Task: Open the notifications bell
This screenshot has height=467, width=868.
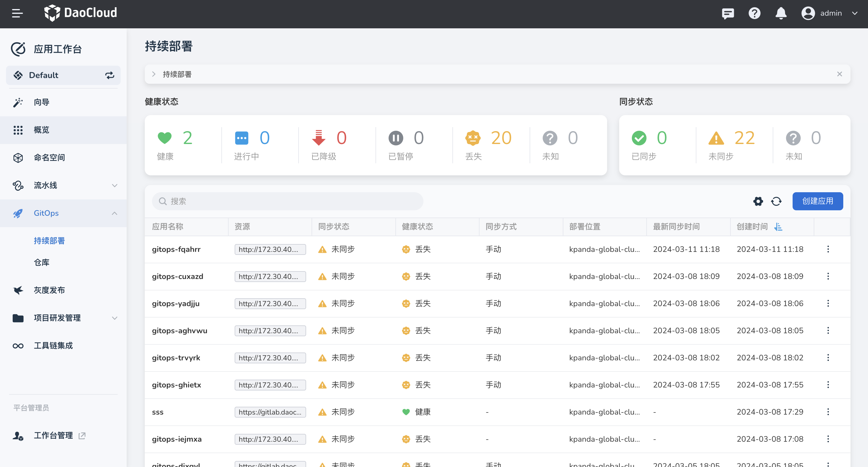Action: pyautogui.click(x=781, y=14)
